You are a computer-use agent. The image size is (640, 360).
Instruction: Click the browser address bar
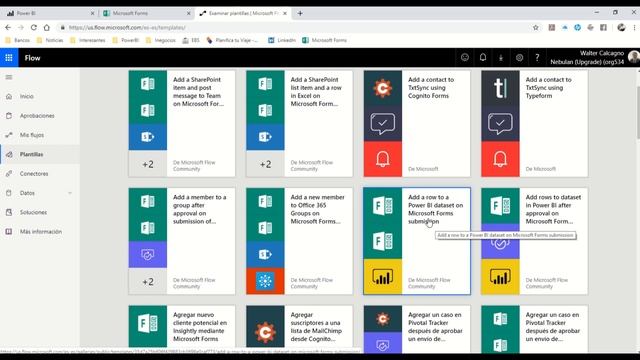pyautogui.click(x=294, y=27)
